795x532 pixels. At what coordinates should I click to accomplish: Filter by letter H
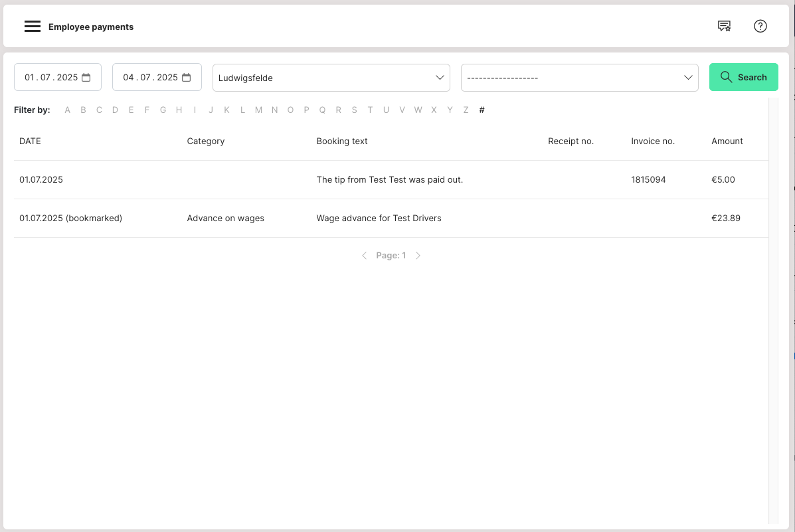tap(179, 110)
